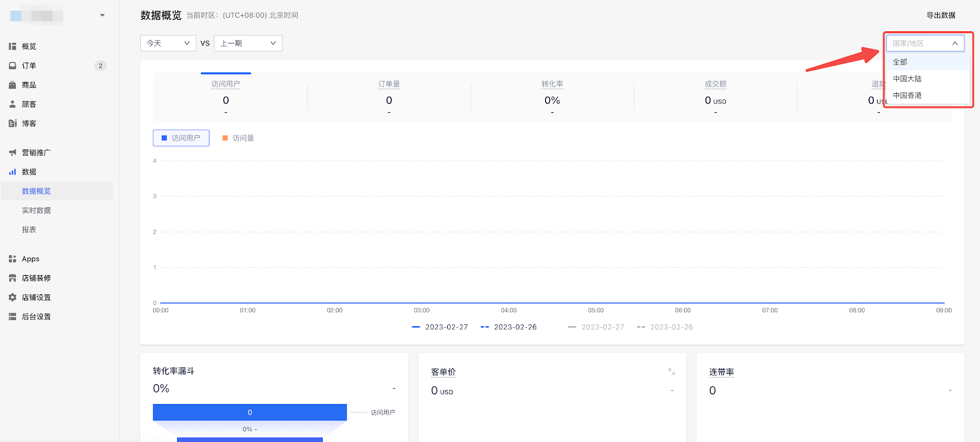Viewport: 980px width, 442px height.
Task: Click the 博客 blog icon
Action: click(12, 123)
